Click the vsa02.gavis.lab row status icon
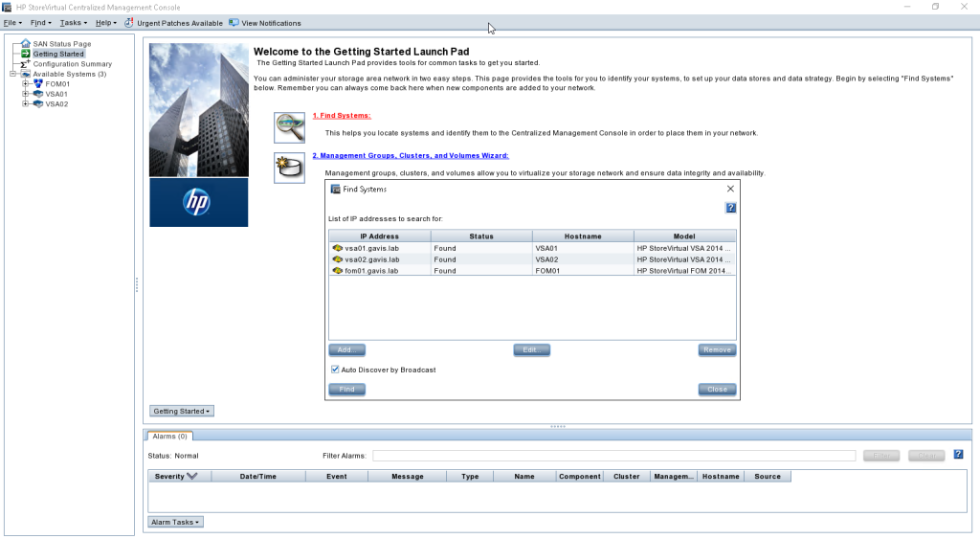The height and width of the screenshot is (539, 980). click(338, 259)
